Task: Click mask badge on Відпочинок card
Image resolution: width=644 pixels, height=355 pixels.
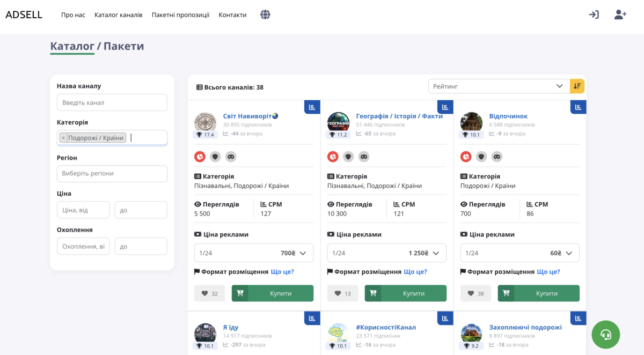Action: tap(497, 157)
